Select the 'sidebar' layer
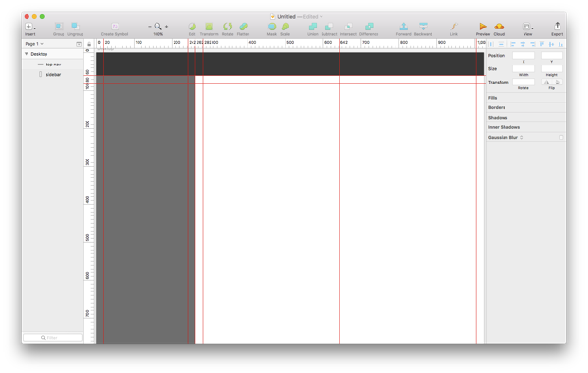Screen dimensions: 588x373 53,75
